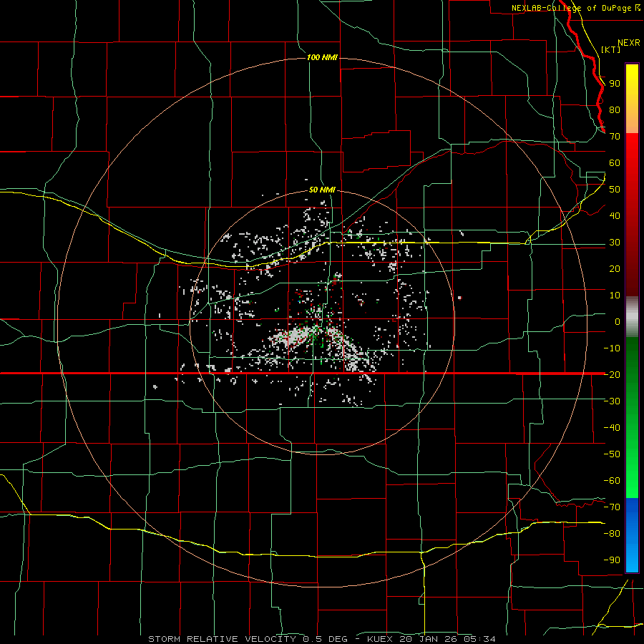Click the -70 value on the velocity scale
This screenshot has height=644, width=644.
(612, 507)
